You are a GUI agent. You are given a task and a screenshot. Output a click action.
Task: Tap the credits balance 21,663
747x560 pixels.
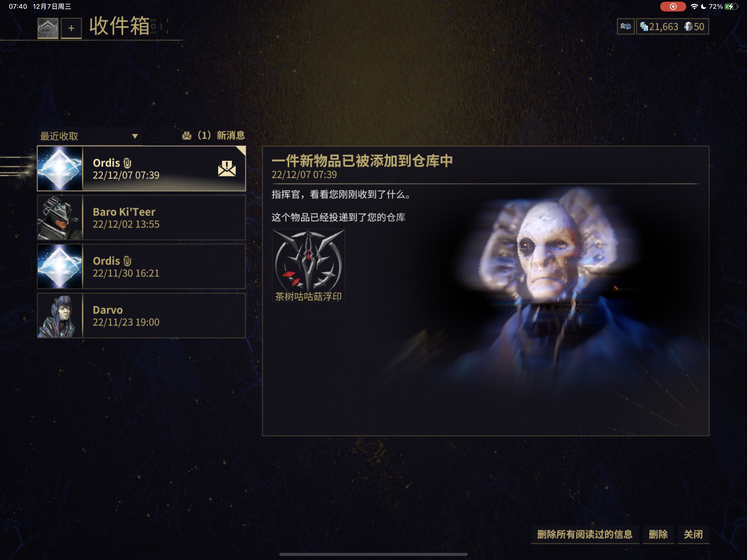[659, 27]
